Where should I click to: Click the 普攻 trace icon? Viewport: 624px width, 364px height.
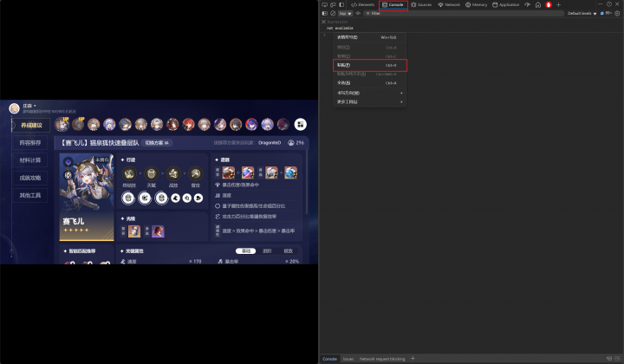tap(195, 173)
